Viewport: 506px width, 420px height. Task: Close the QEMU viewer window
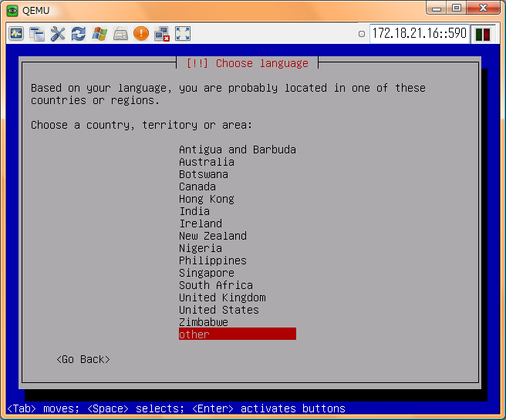click(x=483, y=8)
